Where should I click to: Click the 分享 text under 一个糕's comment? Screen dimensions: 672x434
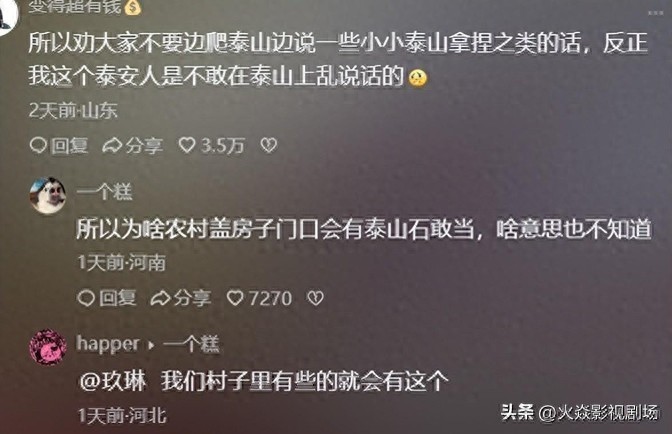tap(192, 298)
